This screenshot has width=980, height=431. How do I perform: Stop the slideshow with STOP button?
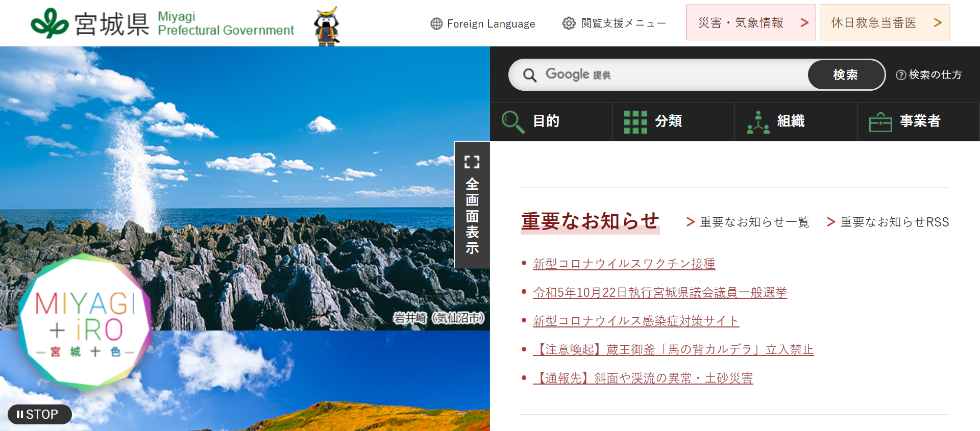coord(39,414)
